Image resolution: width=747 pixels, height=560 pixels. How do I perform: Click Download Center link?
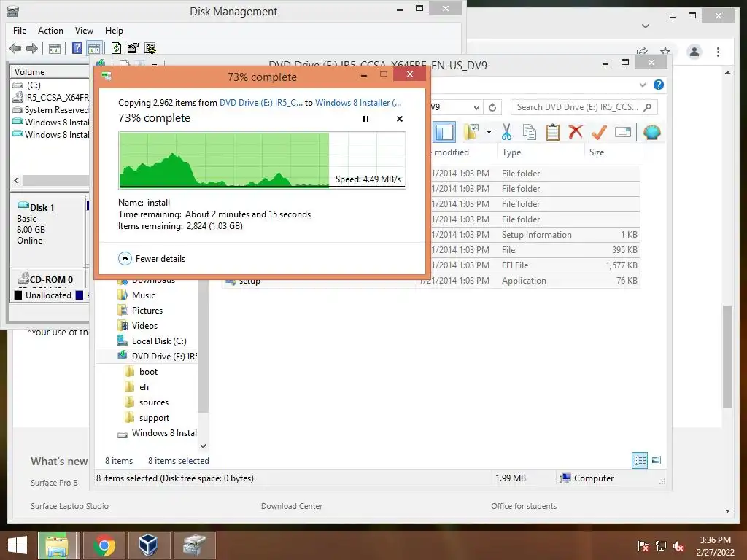click(x=292, y=506)
